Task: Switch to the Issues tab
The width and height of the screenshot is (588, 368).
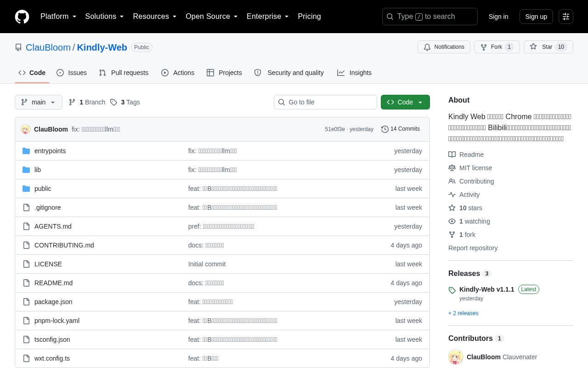Action: 72,73
